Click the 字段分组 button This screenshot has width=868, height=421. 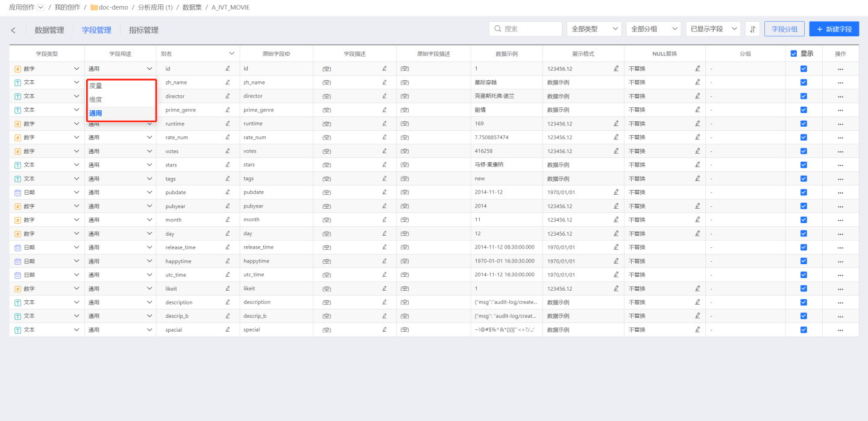pos(784,29)
